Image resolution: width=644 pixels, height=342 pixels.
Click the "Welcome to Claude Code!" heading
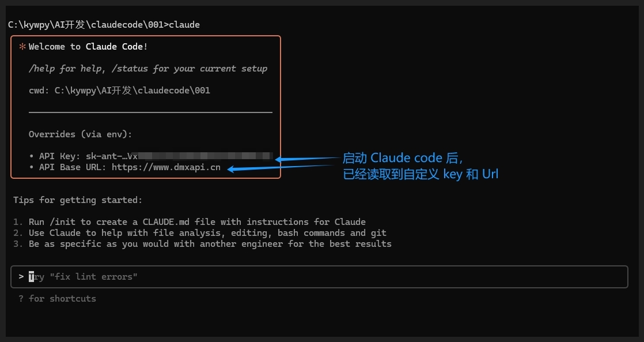[x=88, y=47]
